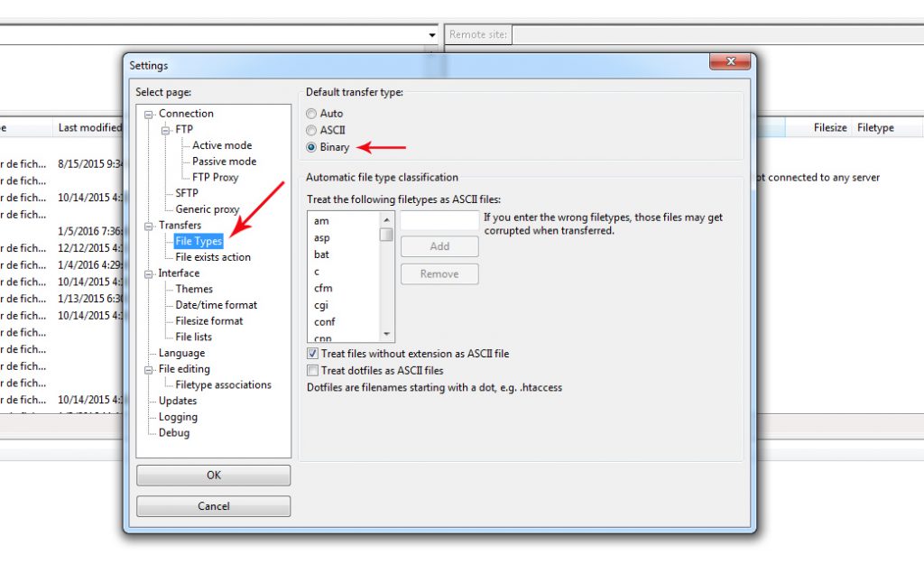
Task: Close the Settings dialog with X
Action: [730, 60]
